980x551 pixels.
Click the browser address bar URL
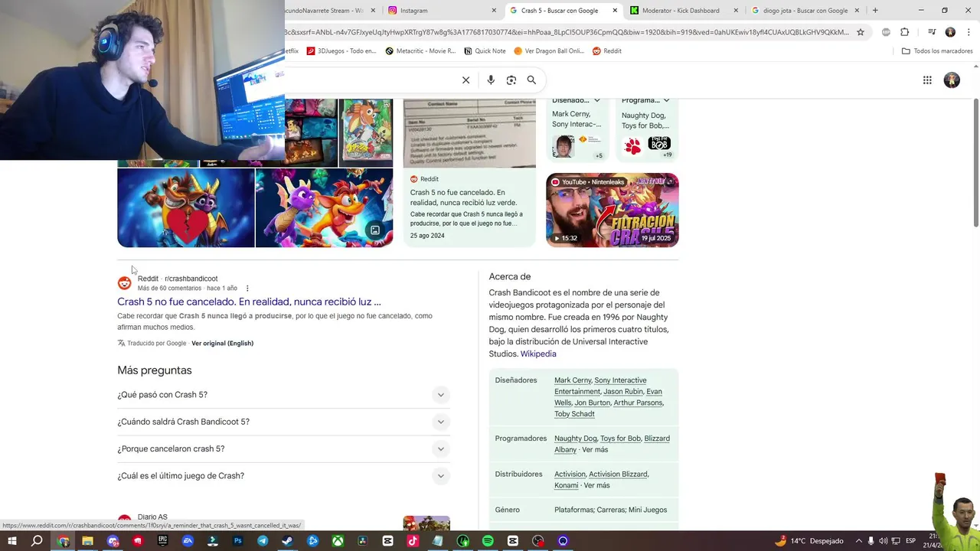567,32
